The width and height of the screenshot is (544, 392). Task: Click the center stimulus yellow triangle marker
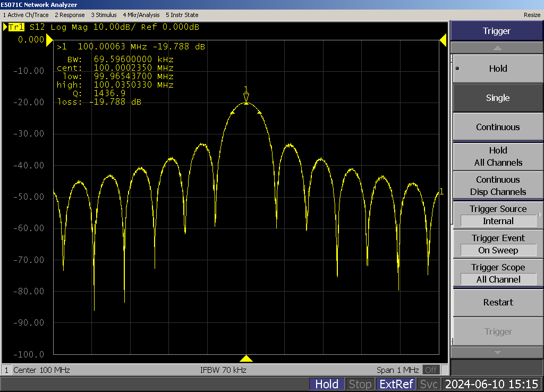pyautogui.click(x=246, y=359)
